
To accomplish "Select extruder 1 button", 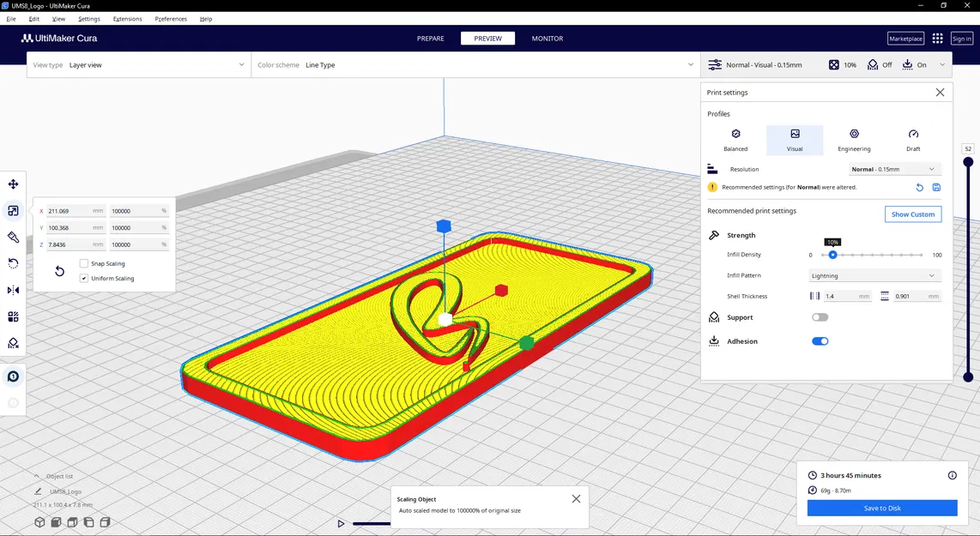I will point(13,376).
